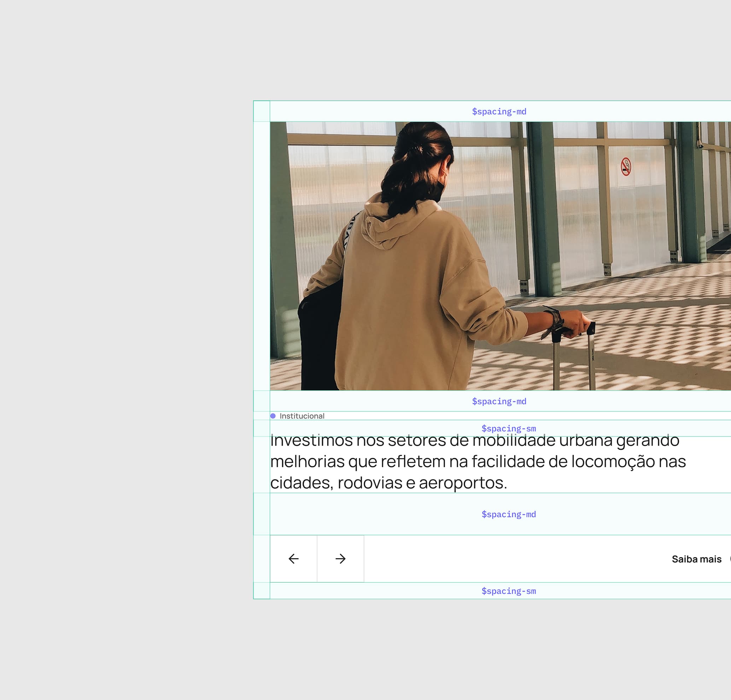The image size is (731, 700).
Task: Open the Saiba mais link
Action: pyautogui.click(x=696, y=559)
